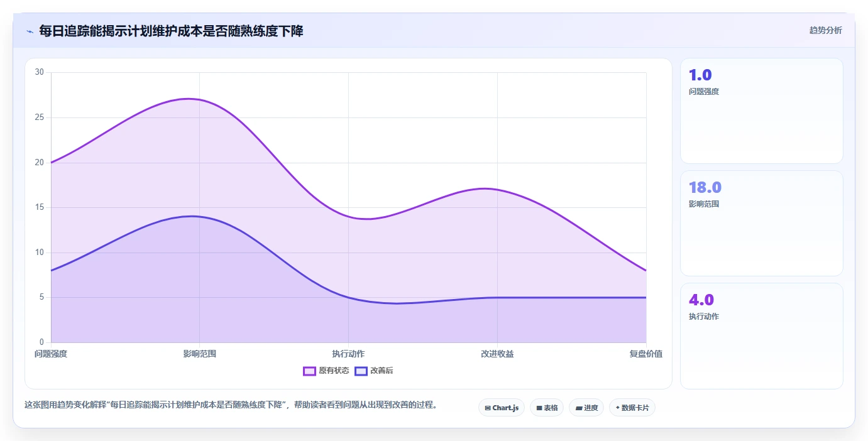Click the 10 tick on the y-axis
This screenshot has width=868, height=441.
click(x=40, y=253)
